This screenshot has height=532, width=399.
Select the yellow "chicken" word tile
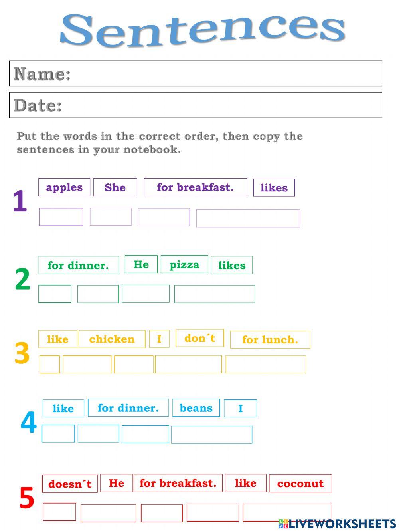[x=112, y=339]
